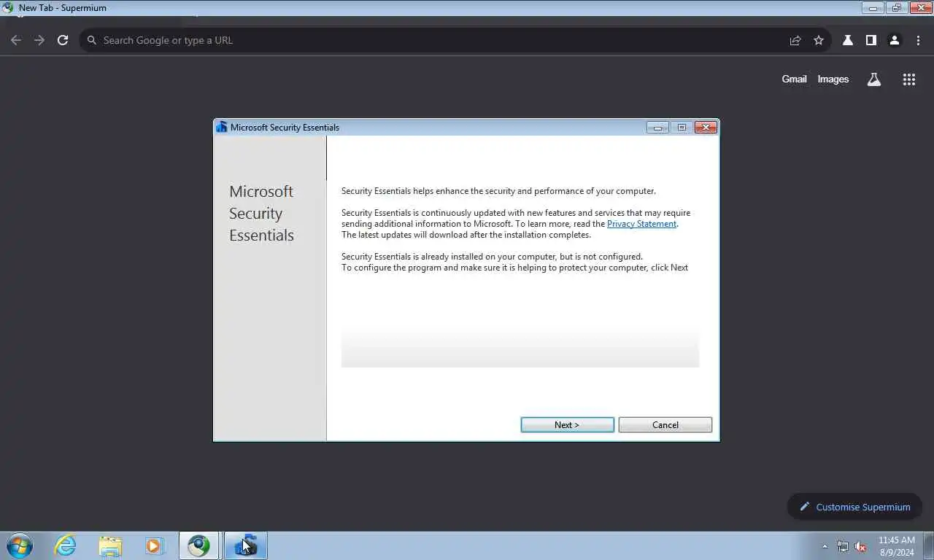
Task: Open Images link on New Tab page
Action: pos(833,79)
